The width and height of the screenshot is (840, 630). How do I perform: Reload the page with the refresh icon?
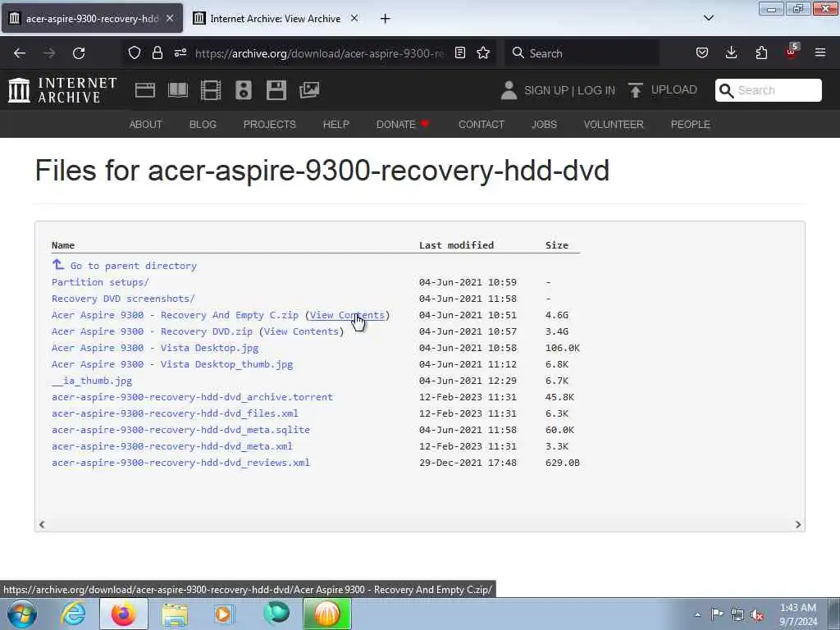(x=79, y=53)
